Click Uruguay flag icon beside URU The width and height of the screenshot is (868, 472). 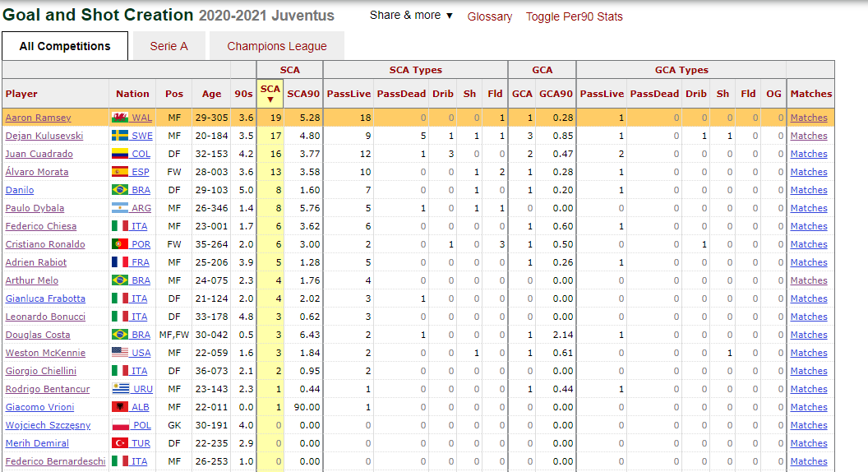(x=121, y=389)
